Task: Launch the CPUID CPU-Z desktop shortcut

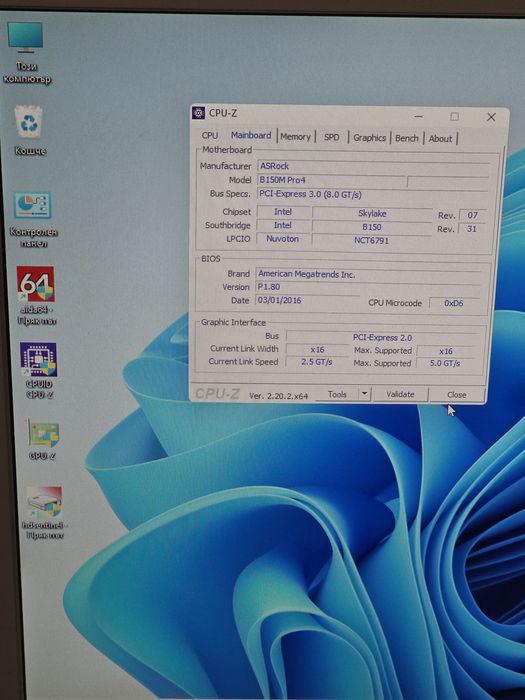Action: (38, 371)
